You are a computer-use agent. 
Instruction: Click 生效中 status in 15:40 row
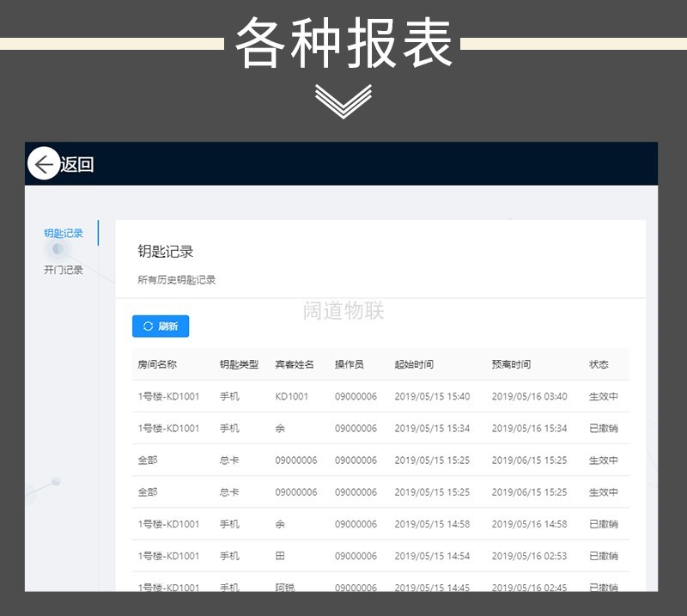click(604, 396)
